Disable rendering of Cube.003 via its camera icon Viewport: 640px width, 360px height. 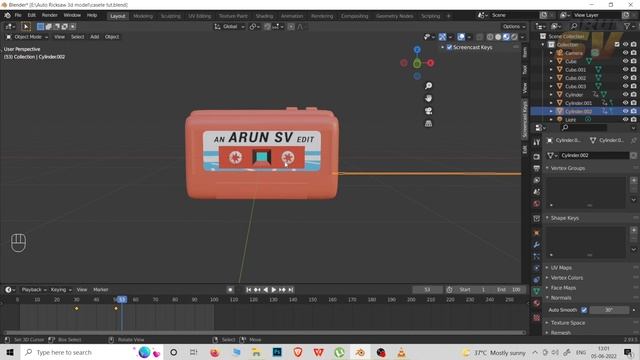point(633,86)
